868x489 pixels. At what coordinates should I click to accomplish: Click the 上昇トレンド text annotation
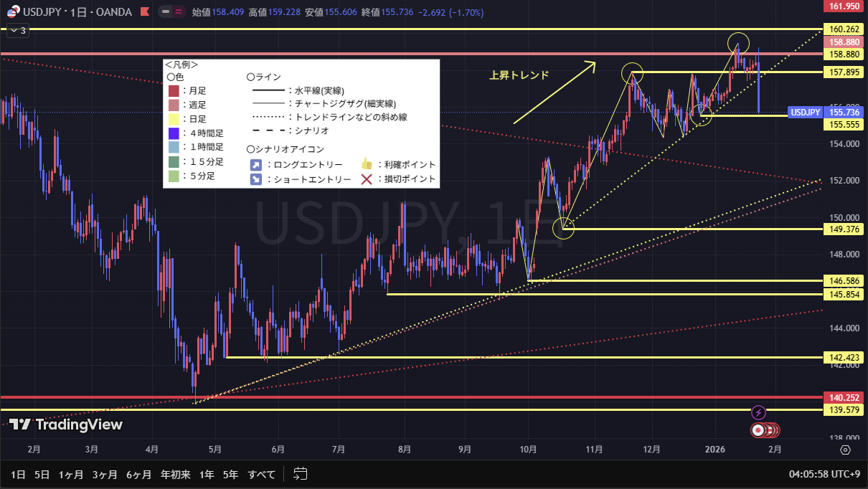point(519,75)
